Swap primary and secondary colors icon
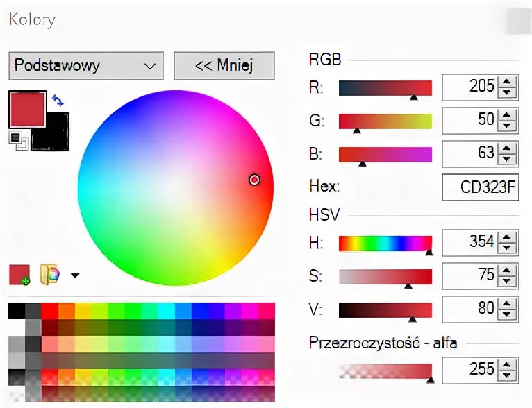This screenshot has height=408, width=532. click(58, 101)
